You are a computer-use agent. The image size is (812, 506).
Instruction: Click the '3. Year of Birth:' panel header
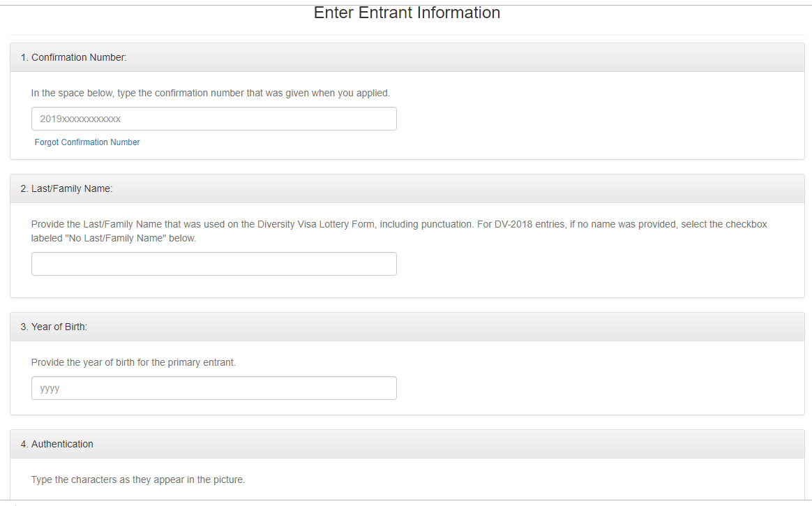tap(54, 327)
